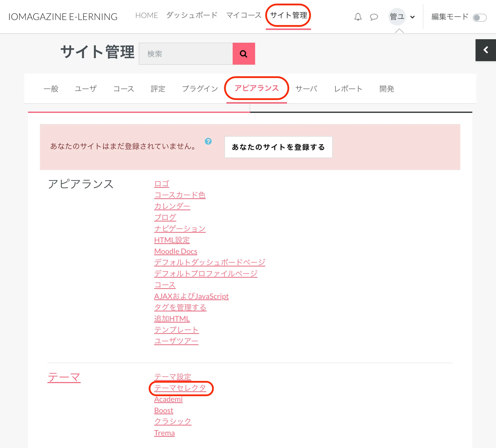The image size is (496, 448).
Task: Switch to the サーバ tab
Action: 306,89
